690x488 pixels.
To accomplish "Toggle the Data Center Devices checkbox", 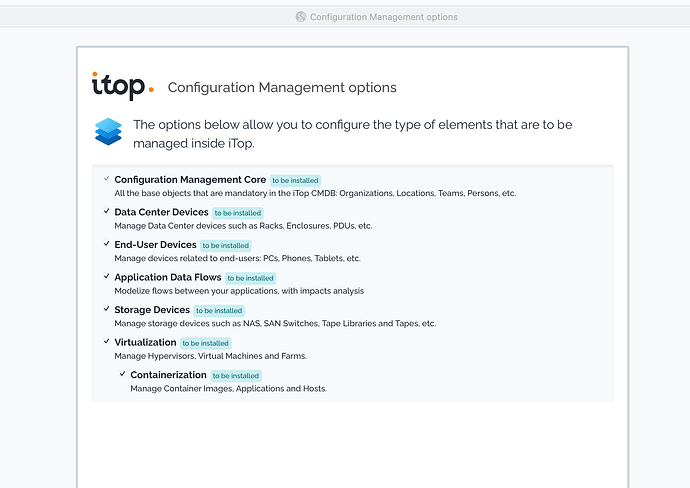I will tap(106, 211).
